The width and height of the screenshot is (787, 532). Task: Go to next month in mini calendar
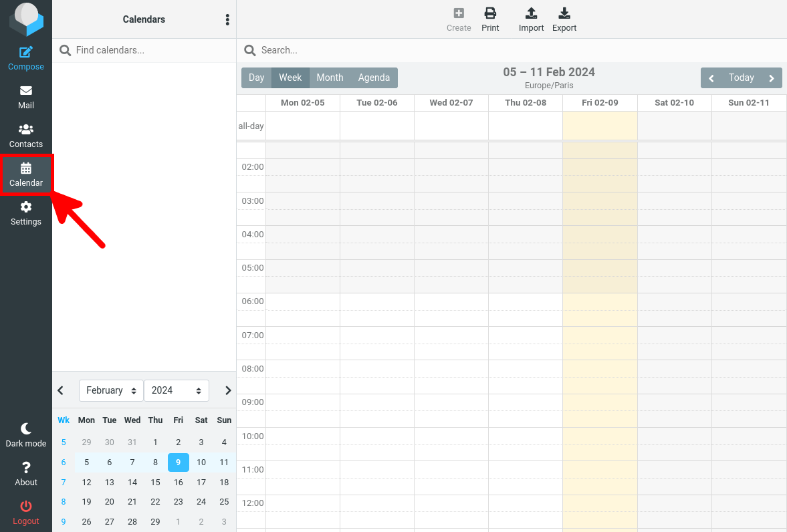[x=227, y=390]
